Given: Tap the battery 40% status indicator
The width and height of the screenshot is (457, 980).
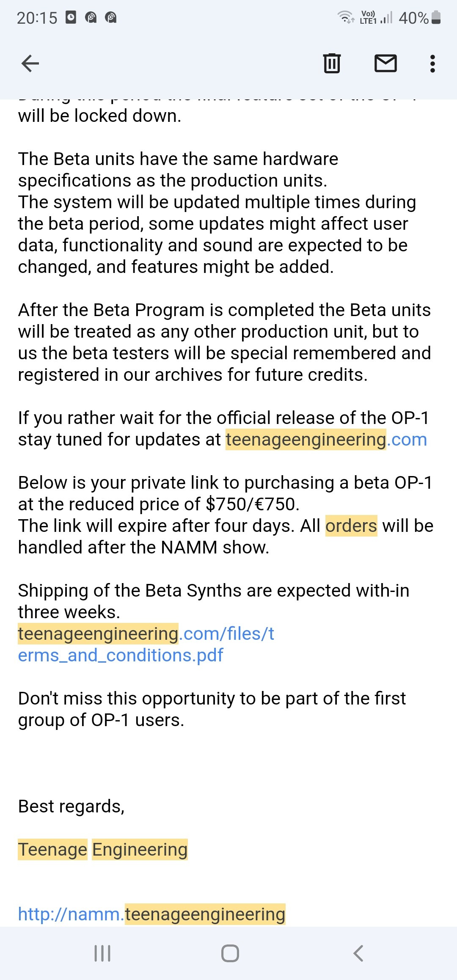Looking at the screenshot, I should coord(420,18).
